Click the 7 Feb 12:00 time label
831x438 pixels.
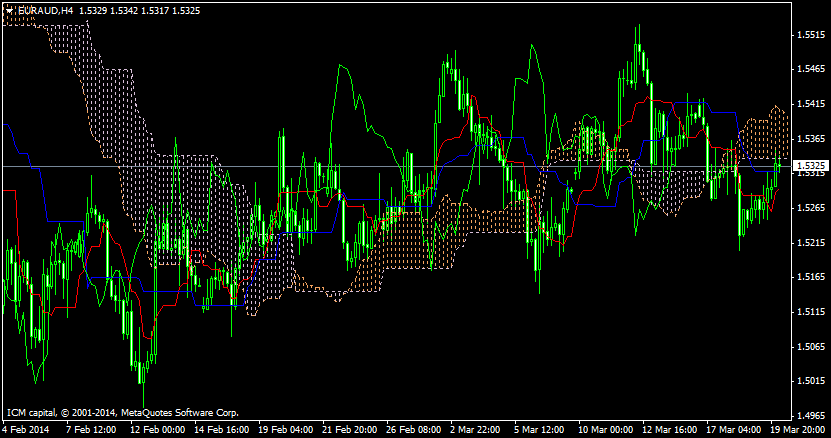pyautogui.click(x=91, y=430)
